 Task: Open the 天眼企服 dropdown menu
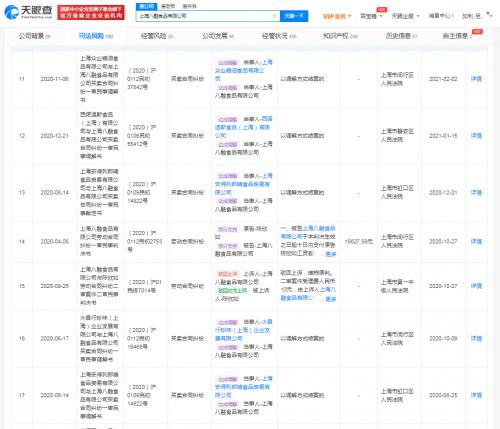405,16
